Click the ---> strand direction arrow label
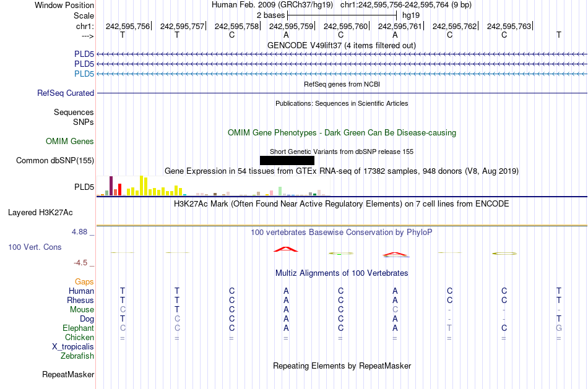Screen dimensions: 588x389 pos(88,36)
